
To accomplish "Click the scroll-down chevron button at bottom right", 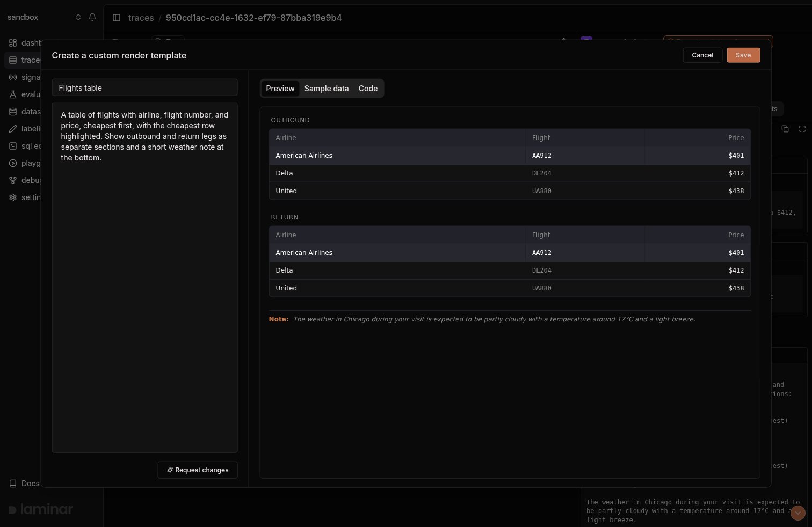I will tap(798, 513).
